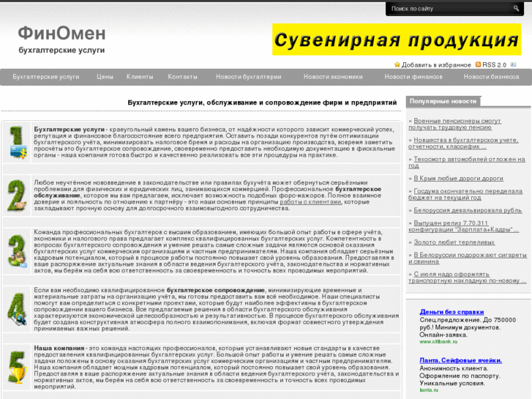
Task: Click the small image icon after RSS 2.0
Action: point(513,64)
